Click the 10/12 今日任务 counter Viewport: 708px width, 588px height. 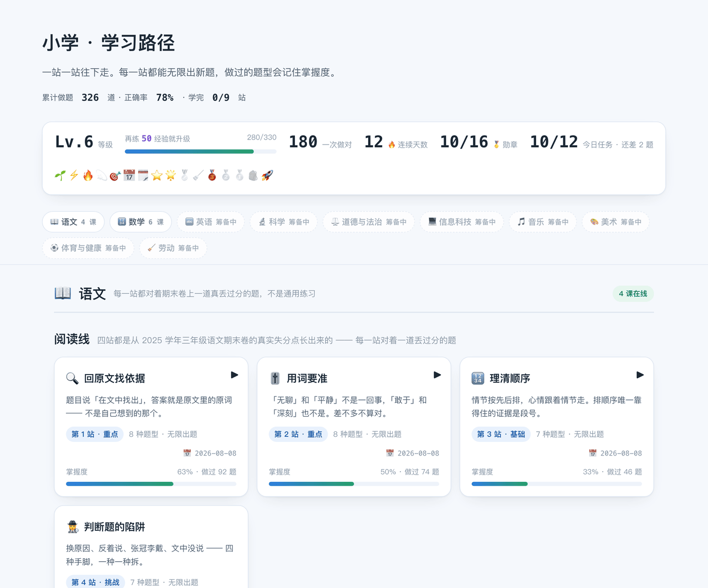click(x=592, y=142)
